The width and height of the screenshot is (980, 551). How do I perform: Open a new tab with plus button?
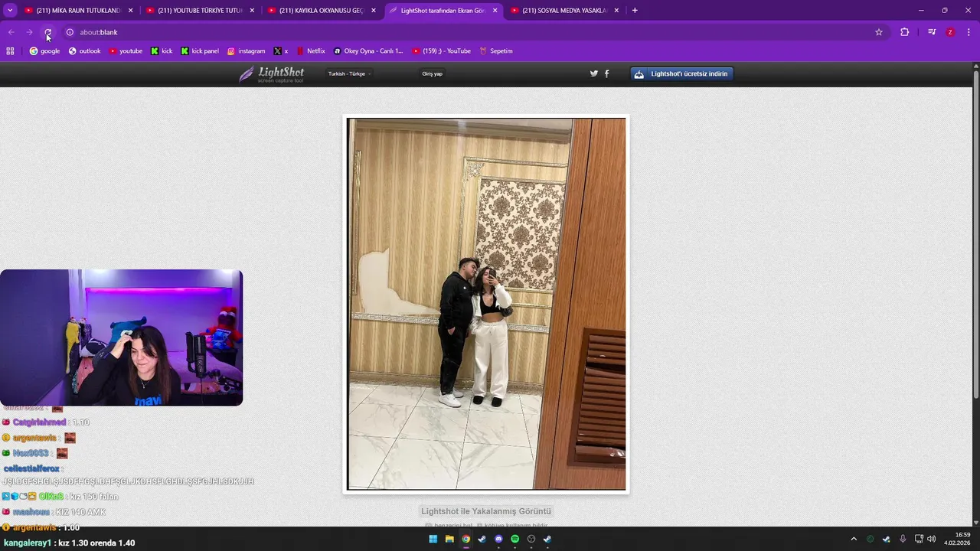(x=635, y=10)
